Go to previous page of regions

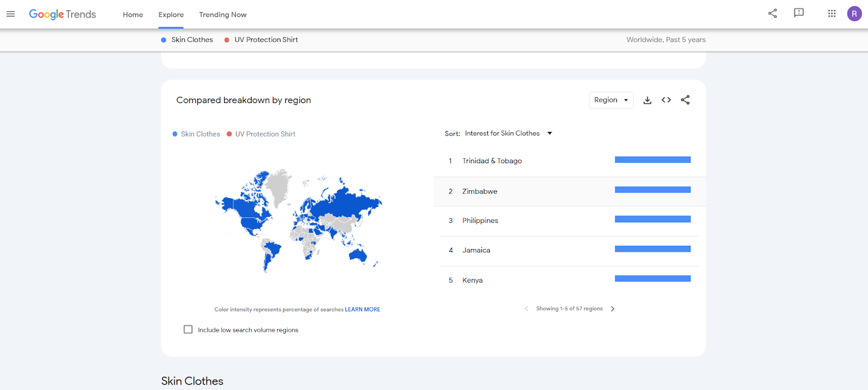526,309
